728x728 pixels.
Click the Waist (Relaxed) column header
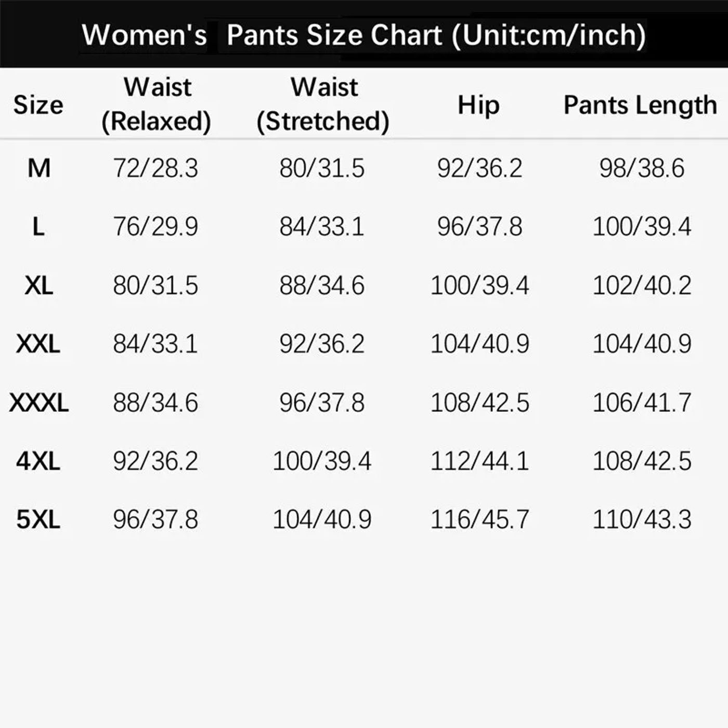(x=157, y=104)
